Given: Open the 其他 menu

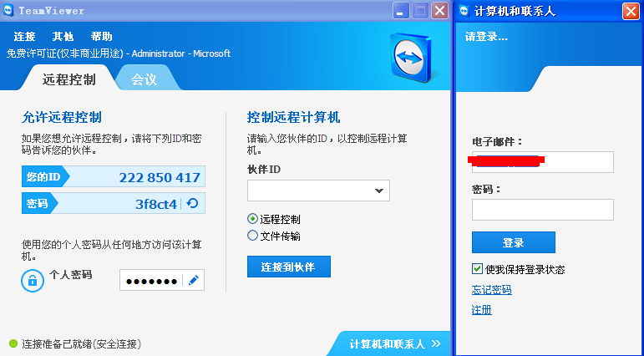Looking at the screenshot, I should (x=63, y=36).
